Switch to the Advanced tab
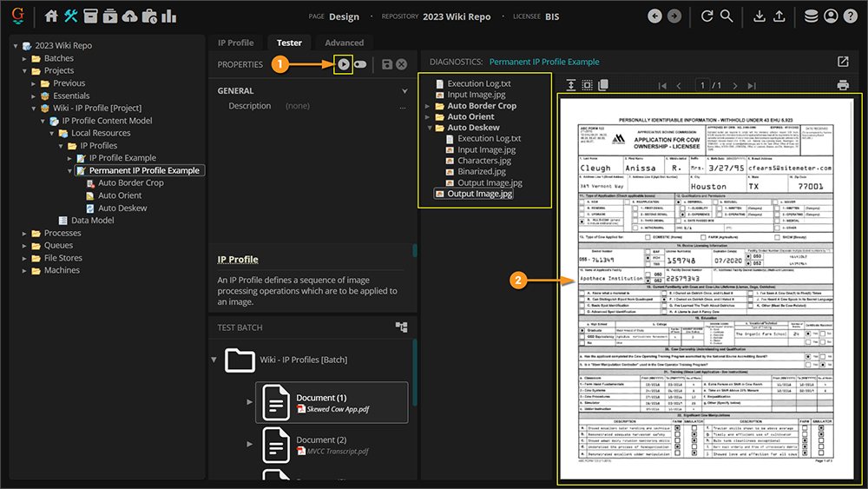 344,43
